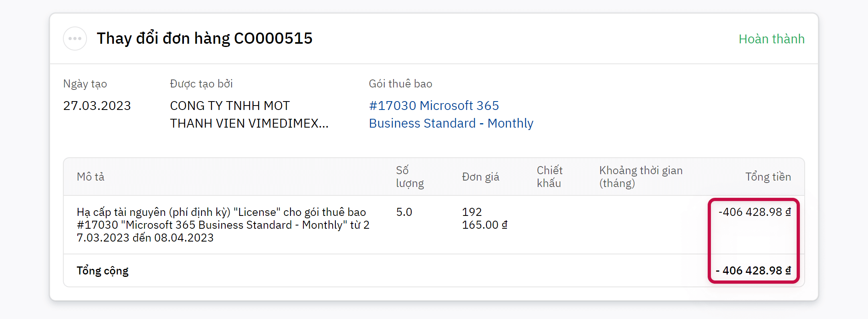Click the Tổng tiền column header

[767, 177]
